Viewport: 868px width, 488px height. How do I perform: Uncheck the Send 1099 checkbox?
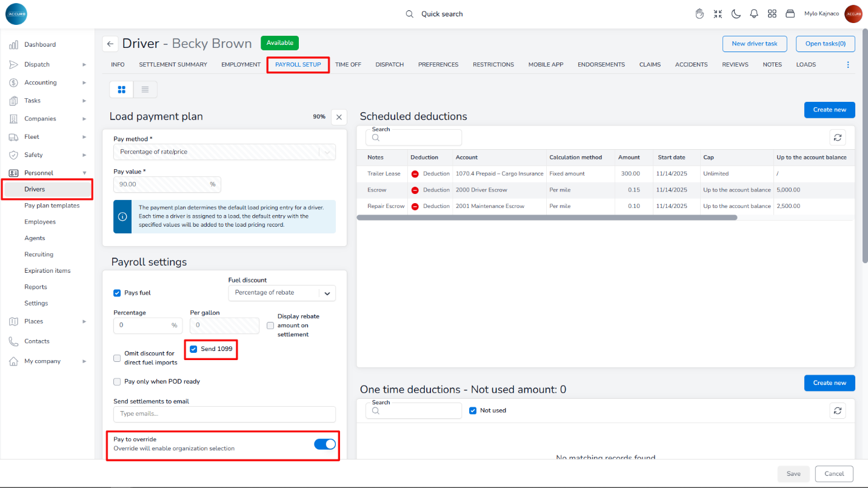coord(193,349)
